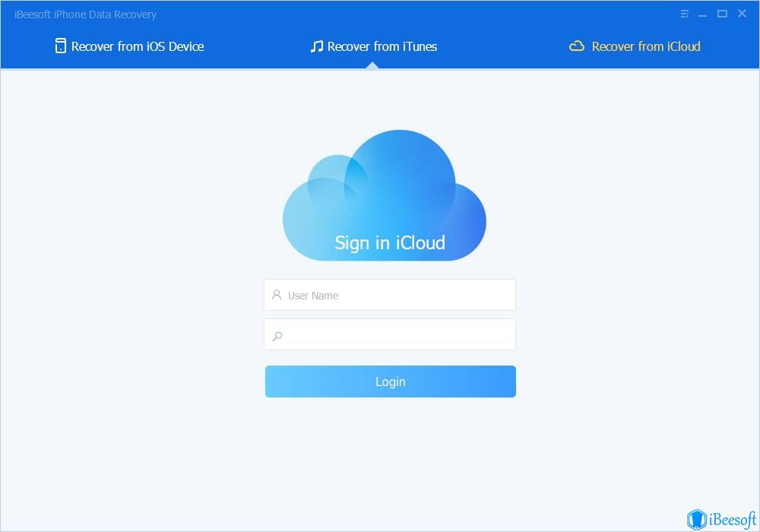Maximize the iBeesoft window
The image size is (760, 532).
click(x=722, y=14)
